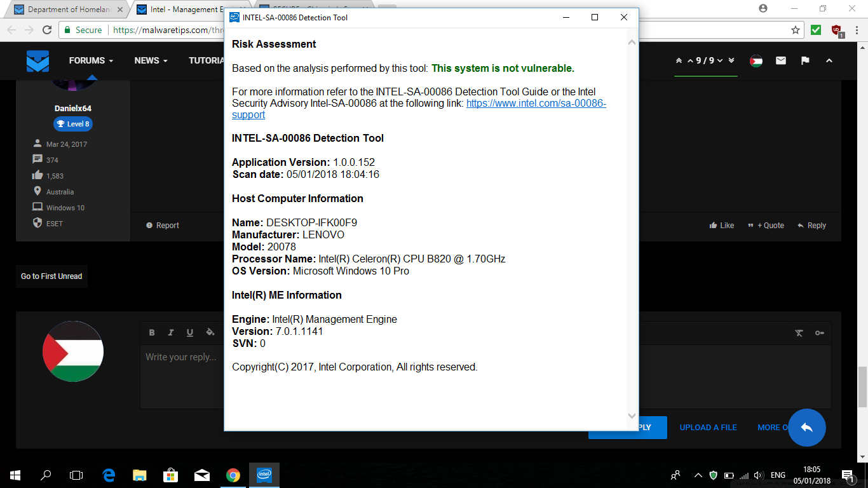Click remove formatting icon in editor

click(799, 333)
